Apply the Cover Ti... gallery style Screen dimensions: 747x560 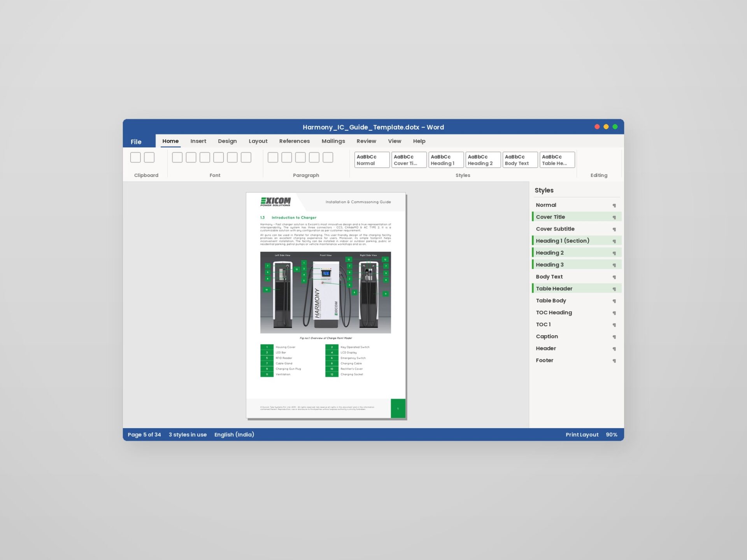click(x=409, y=160)
